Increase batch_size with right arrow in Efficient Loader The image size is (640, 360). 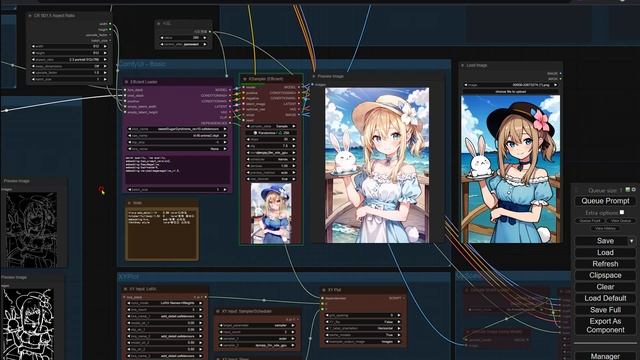[x=224, y=189]
